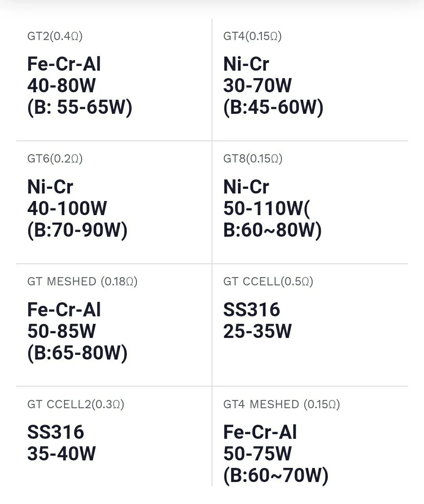Click the GT4 MESHED (0.15Ω) heading

coord(281,404)
